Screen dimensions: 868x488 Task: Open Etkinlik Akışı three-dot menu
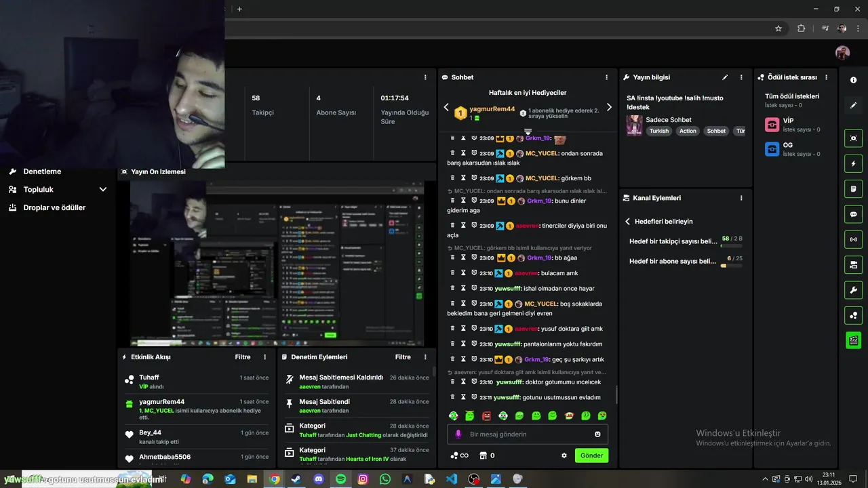[x=265, y=357]
